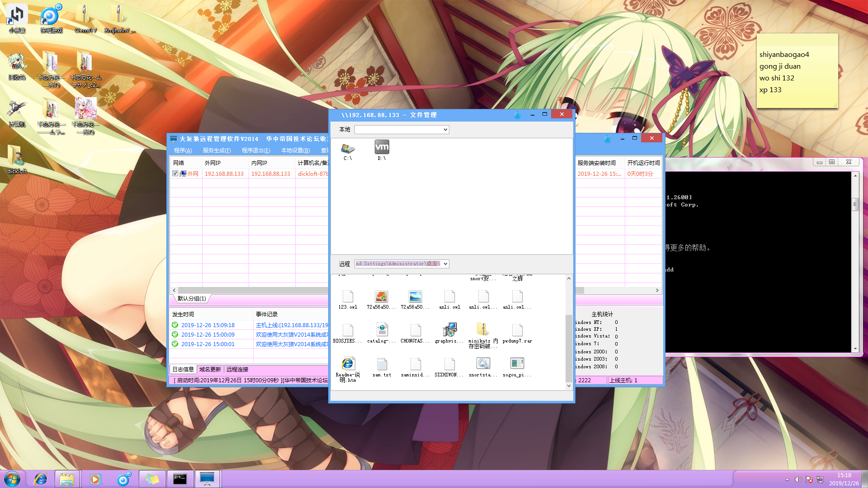Expand the 本地 local path dropdown
This screenshot has width=868, height=488.
coord(445,130)
